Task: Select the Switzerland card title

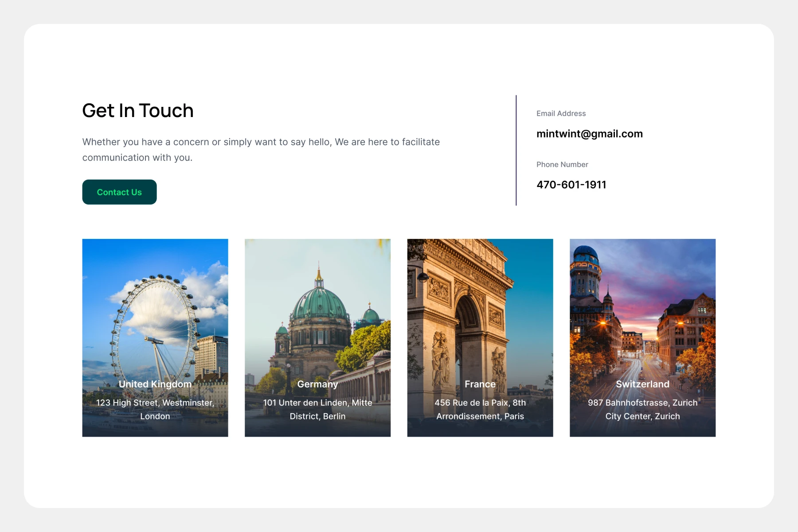Action: (642, 384)
